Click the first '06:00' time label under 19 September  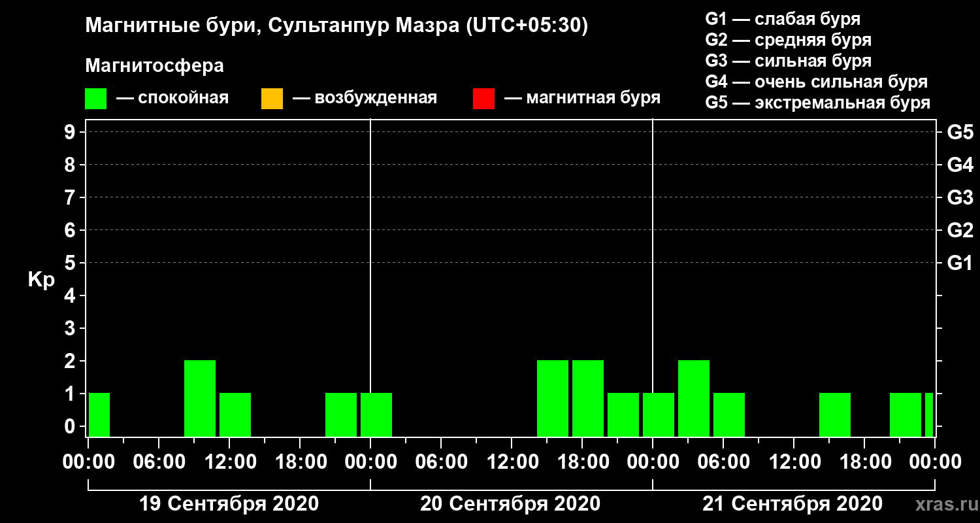[x=159, y=462]
